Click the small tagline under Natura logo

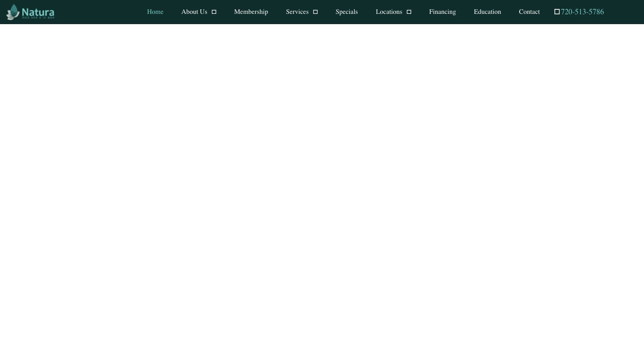(x=38, y=18)
